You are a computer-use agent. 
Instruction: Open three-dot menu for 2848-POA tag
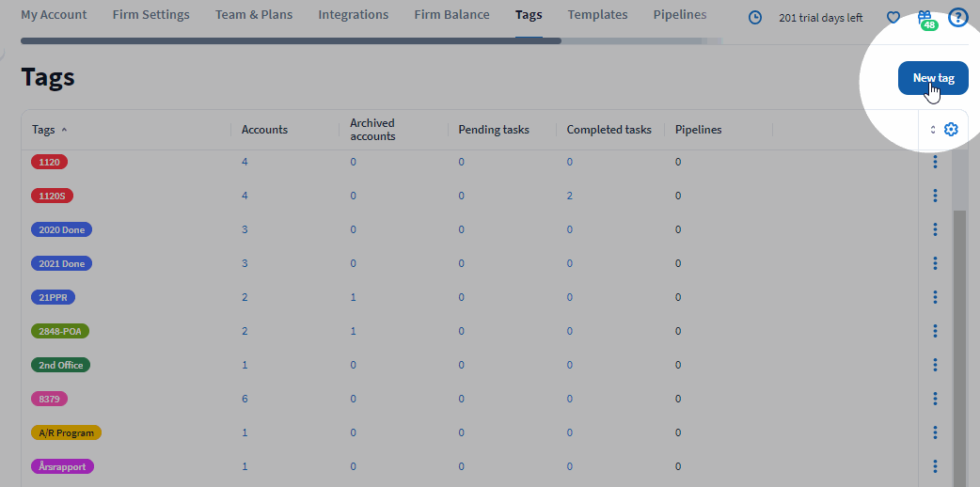(x=935, y=331)
